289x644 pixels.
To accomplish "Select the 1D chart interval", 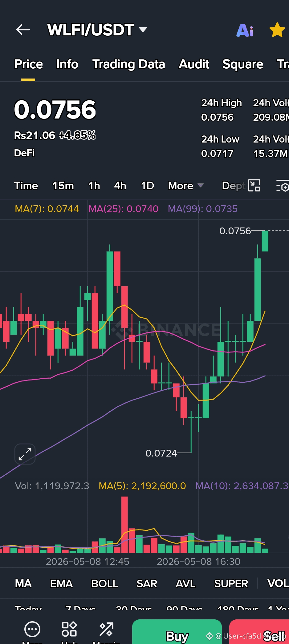I will click(x=148, y=186).
